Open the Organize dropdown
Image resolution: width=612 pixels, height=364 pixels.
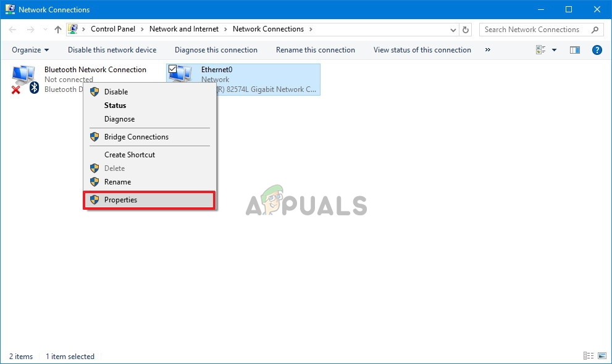click(29, 50)
